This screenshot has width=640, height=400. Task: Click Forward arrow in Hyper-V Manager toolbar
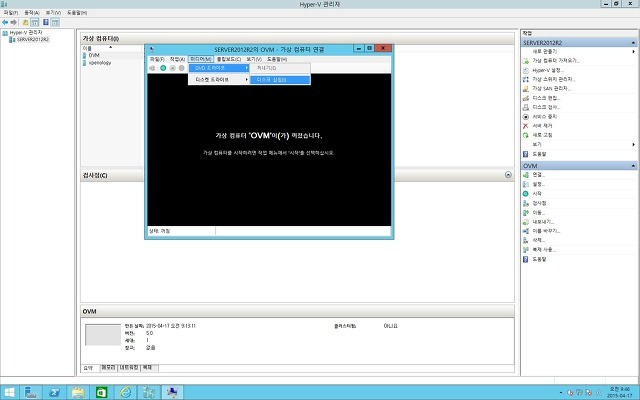(x=13, y=22)
